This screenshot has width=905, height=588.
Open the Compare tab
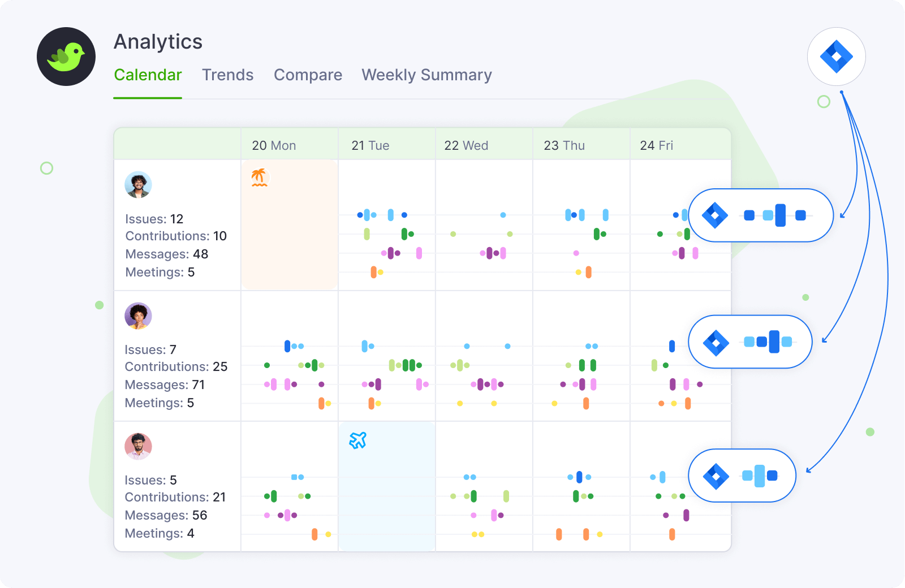(308, 75)
